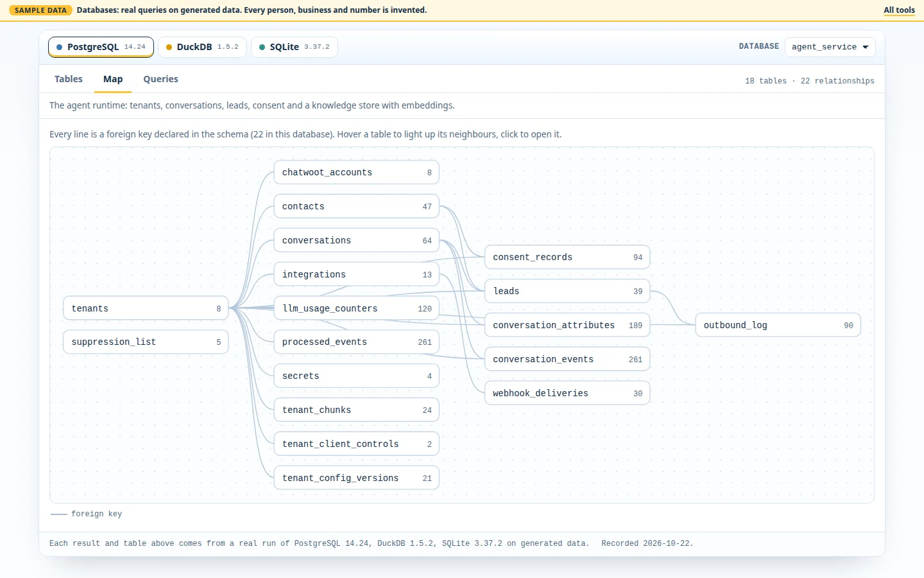Select the Map tab
This screenshot has height=578, width=924.
113,79
